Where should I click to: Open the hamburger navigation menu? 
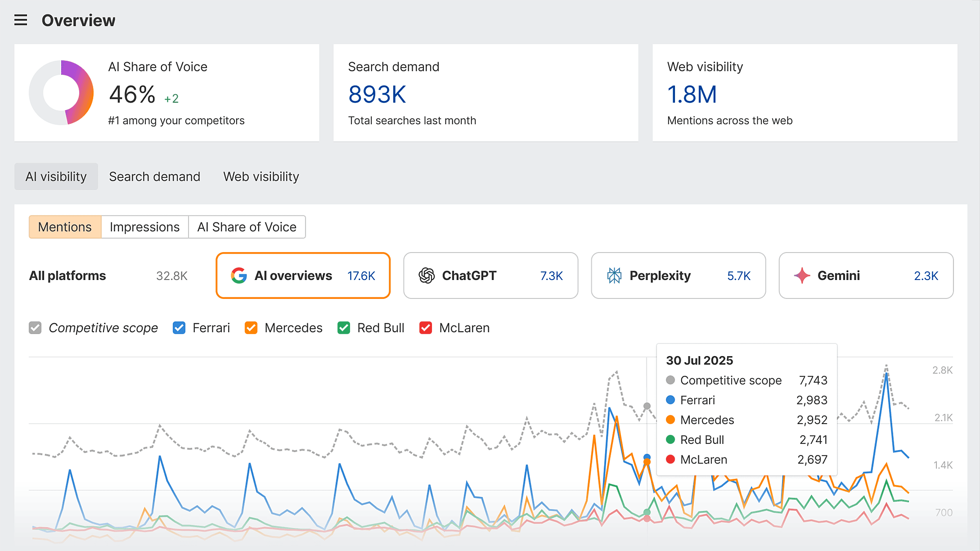(x=20, y=20)
